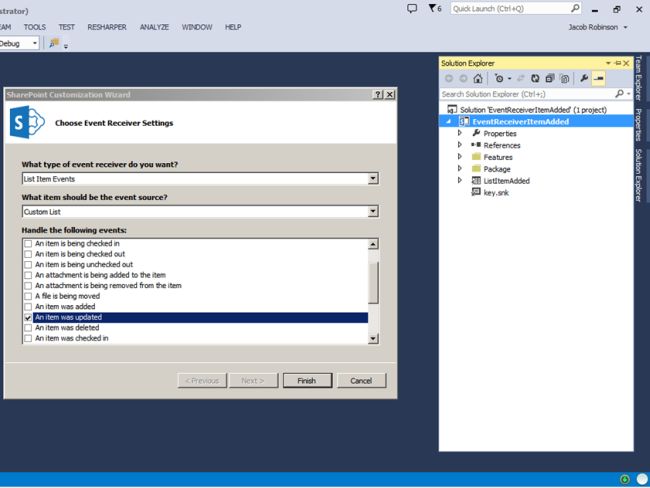
Task: Open the RESHARPER menu
Action: [x=107, y=27]
